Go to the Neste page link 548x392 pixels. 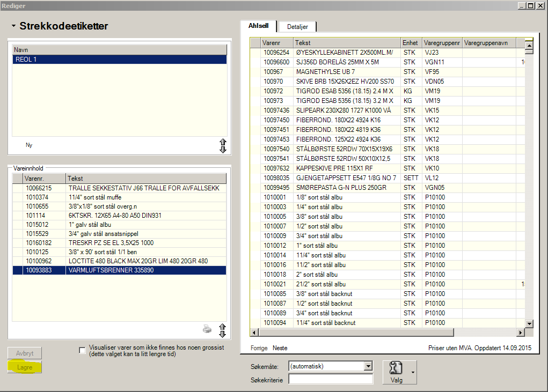280,348
